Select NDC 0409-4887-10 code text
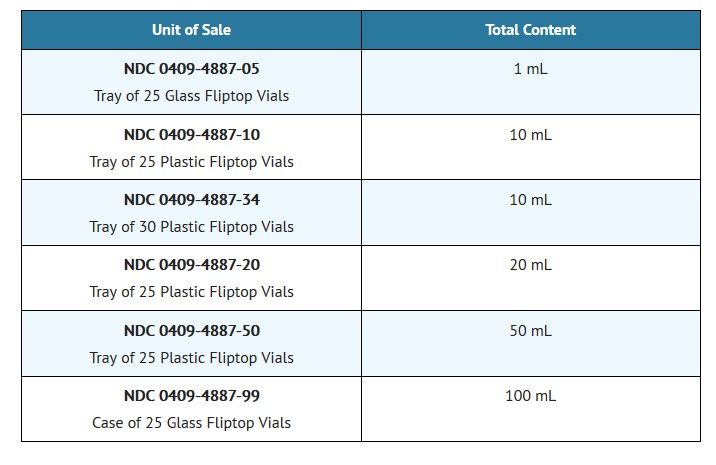The image size is (716, 465). (191, 134)
